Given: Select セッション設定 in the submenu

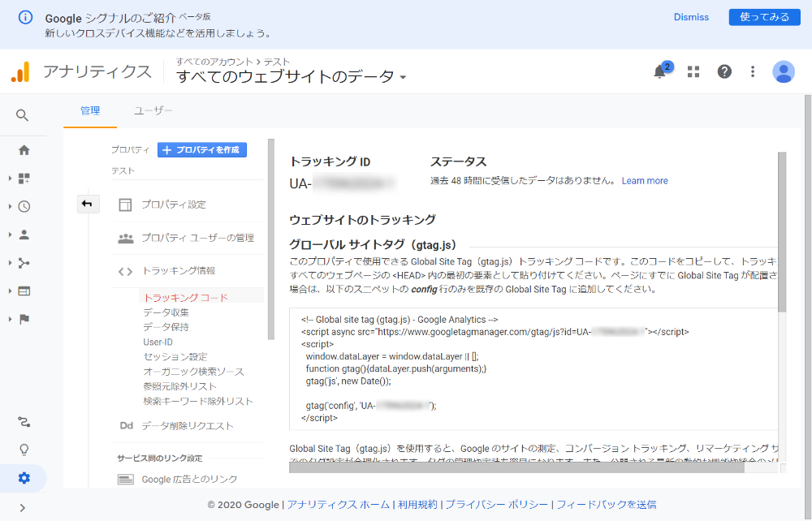Looking at the screenshot, I should [x=175, y=356].
